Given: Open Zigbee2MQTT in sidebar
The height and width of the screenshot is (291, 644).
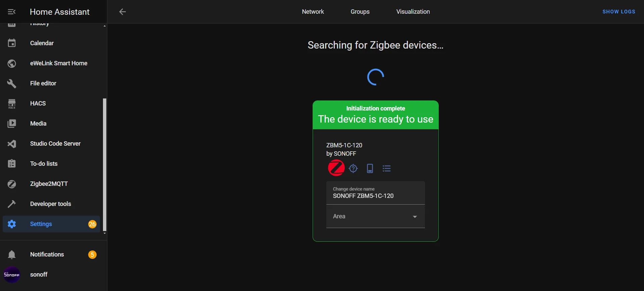Looking at the screenshot, I should pyautogui.click(x=51, y=184).
